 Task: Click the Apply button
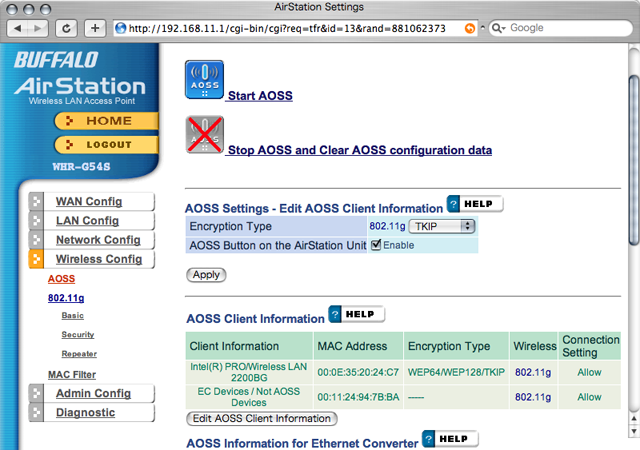tap(206, 275)
